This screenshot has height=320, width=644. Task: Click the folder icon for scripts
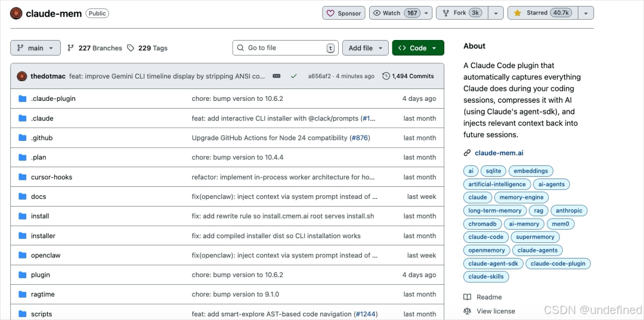(23, 314)
